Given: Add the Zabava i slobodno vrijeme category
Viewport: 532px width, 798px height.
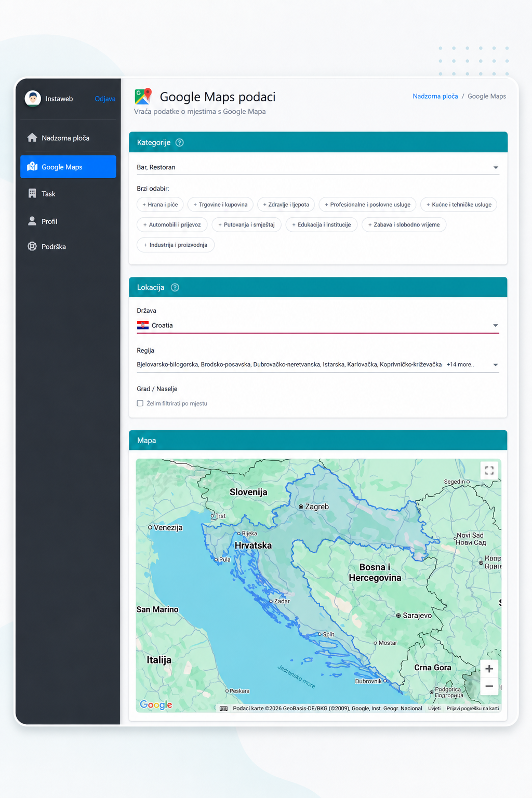Looking at the screenshot, I should pos(404,225).
